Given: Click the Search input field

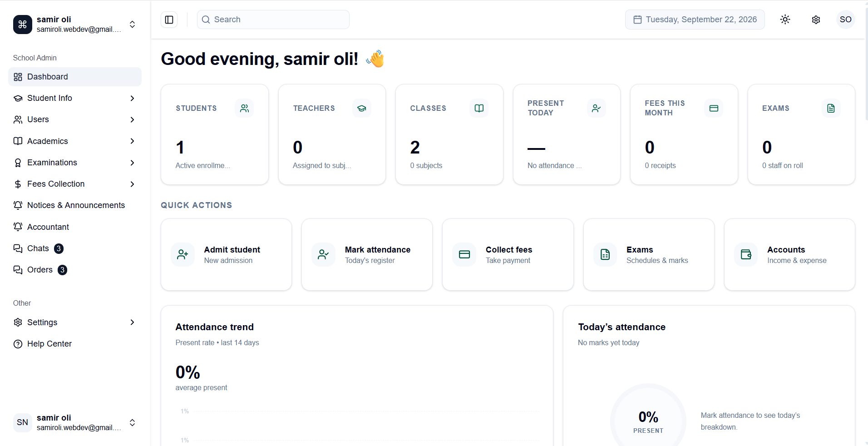Looking at the screenshot, I should [273, 20].
